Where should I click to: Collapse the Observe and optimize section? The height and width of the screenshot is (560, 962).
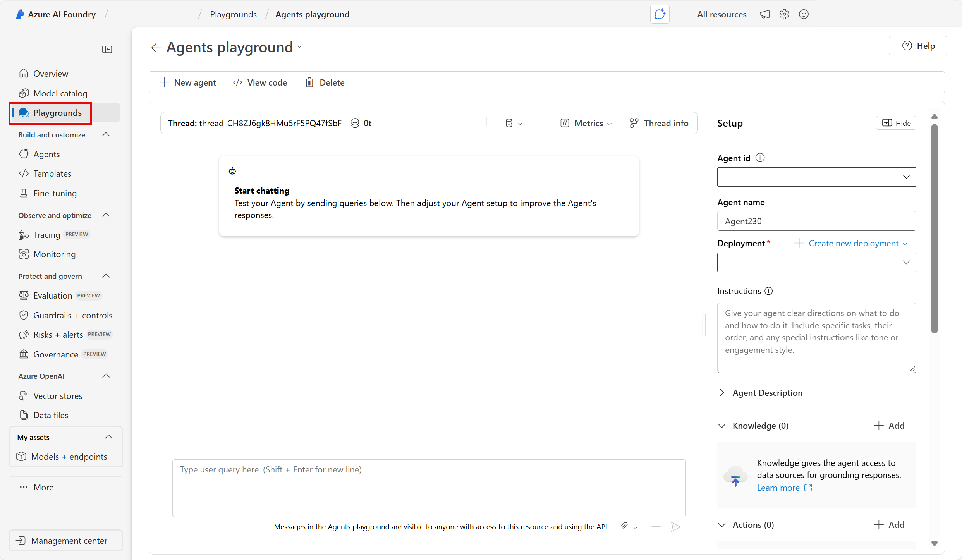pos(106,215)
